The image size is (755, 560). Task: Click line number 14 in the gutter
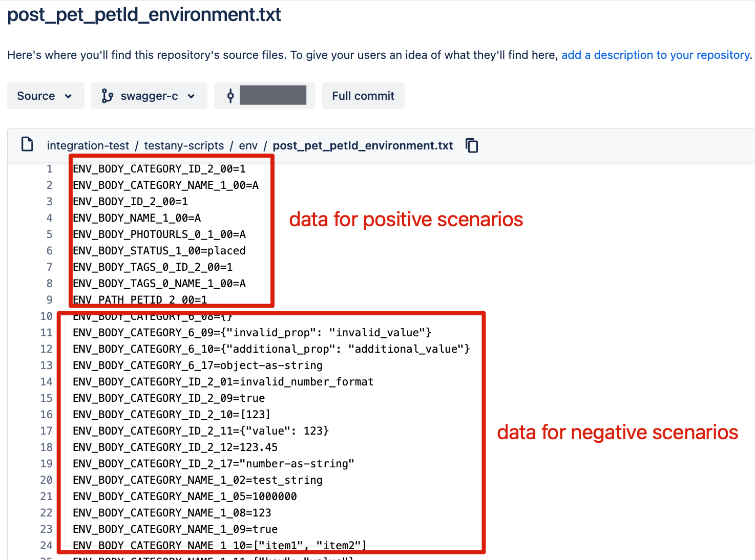click(x=46, y=382)
